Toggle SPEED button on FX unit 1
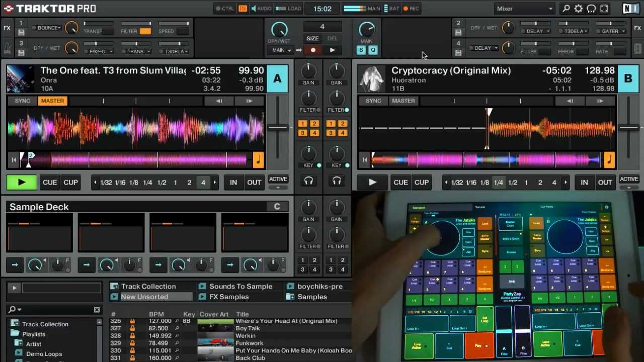The image size is (644, 362). pyautogui.click(x=182, y=31)
